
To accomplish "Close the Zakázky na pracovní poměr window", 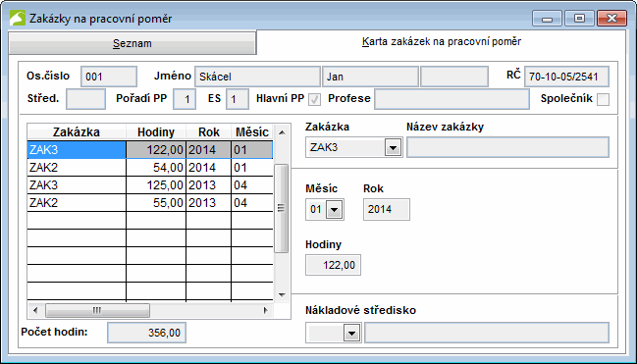I will tap(611, 19).
